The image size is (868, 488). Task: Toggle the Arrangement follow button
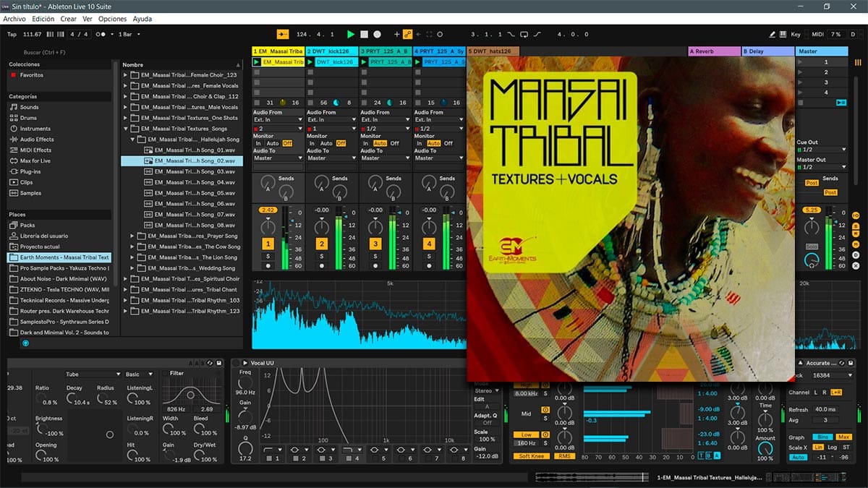(282, 34)
